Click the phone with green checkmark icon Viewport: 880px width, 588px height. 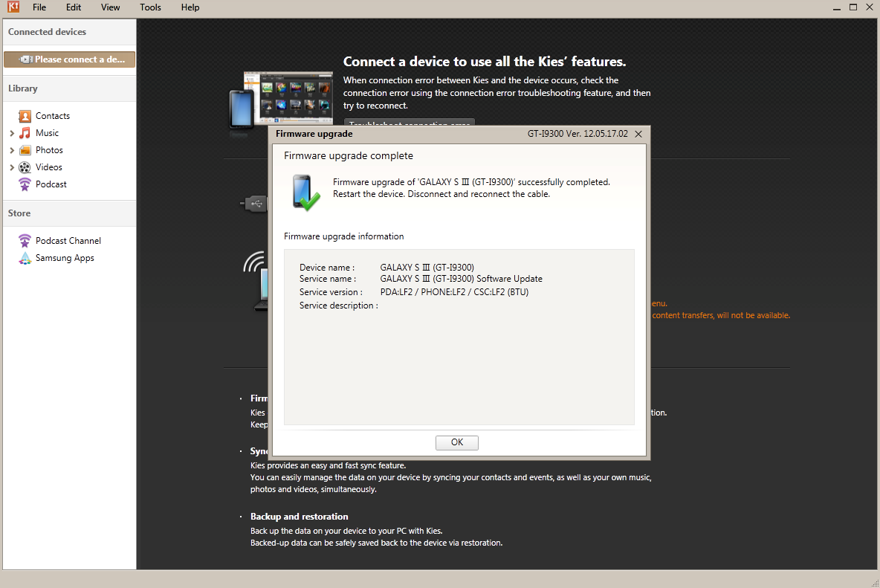click(x=305, y=193)
